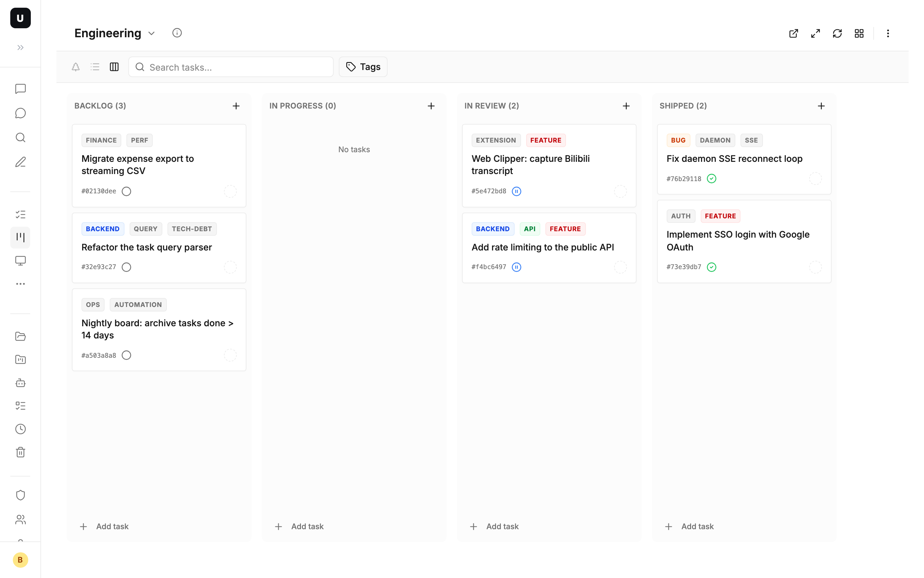Screen dimensions: 924x578
Task: Open the three-dot more sidebar item
Action: [20, 284]
